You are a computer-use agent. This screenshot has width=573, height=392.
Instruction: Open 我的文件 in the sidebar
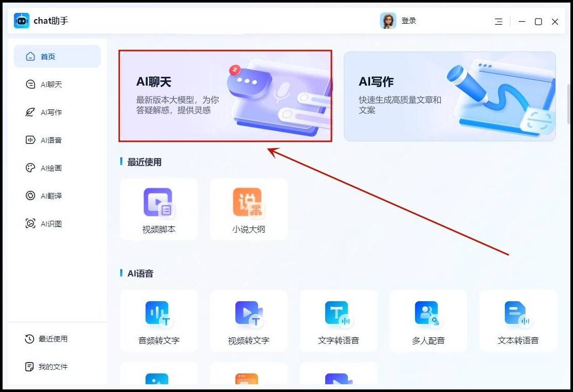(53, 367)
